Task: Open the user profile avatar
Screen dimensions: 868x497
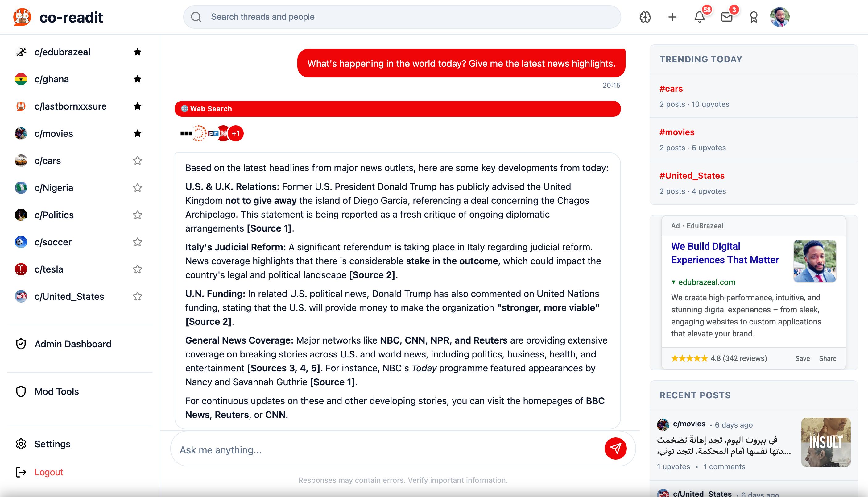Action: point(779,17)
